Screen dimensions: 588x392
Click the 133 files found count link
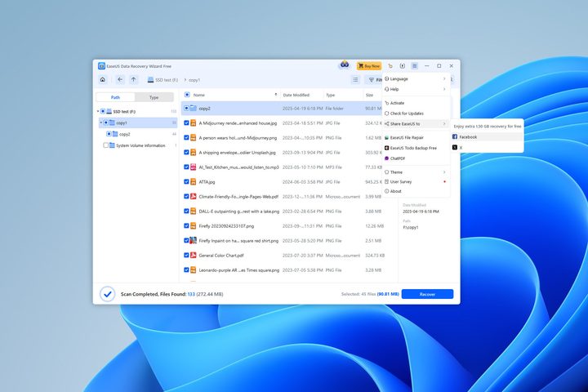[191, 295]
